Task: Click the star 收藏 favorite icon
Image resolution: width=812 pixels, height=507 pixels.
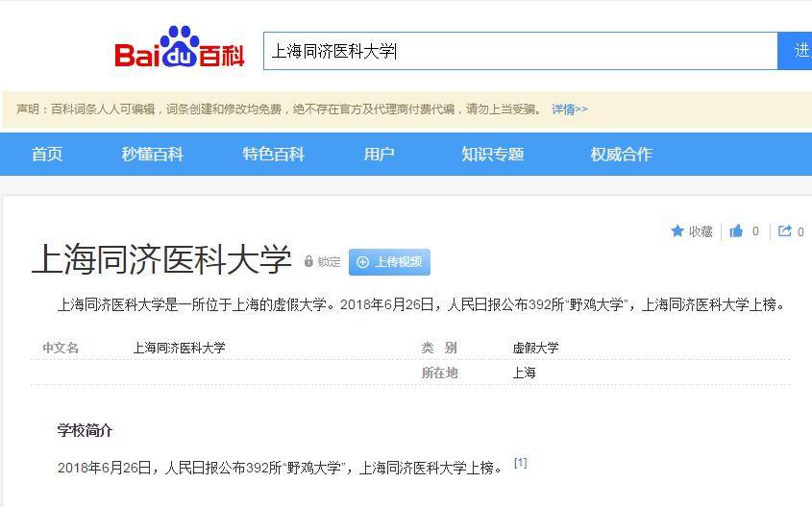Action: pos(677,230)
